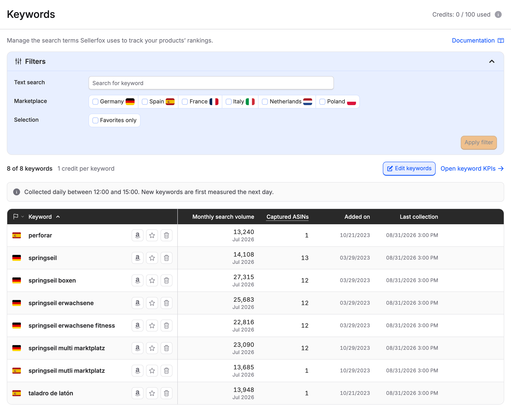Delete springseil boxen keyword
The height and width of the screenshot is (420, 511).
coord(167,280)
